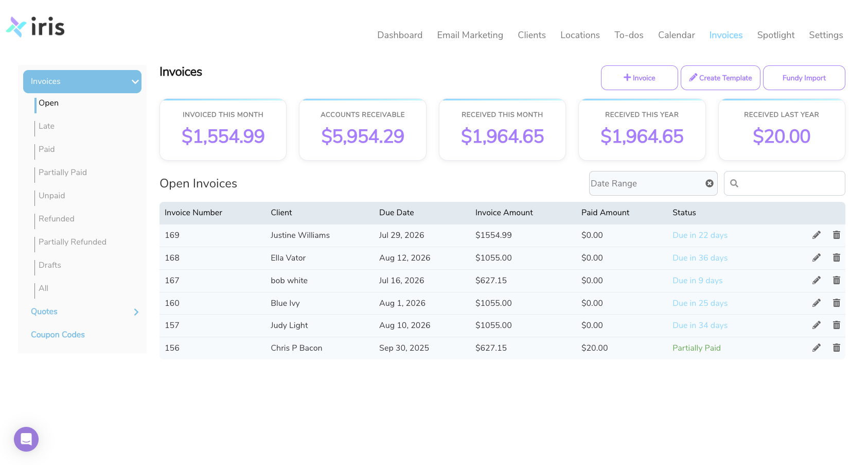This screenshot has width=868, height=465.
Task: Open Locations page
Action: [x=580, y=35]
